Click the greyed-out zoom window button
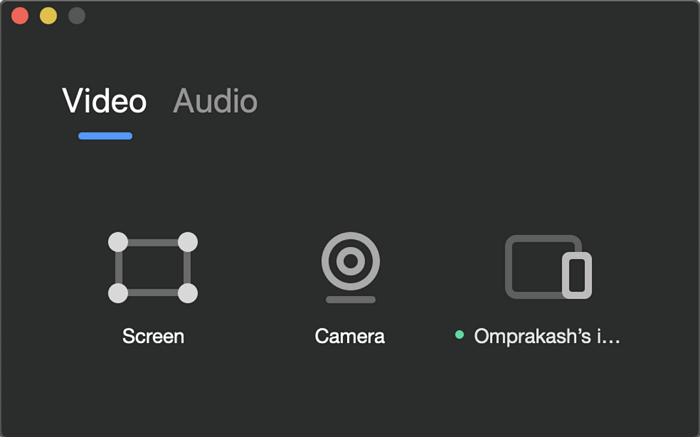 tap(76, 16)
